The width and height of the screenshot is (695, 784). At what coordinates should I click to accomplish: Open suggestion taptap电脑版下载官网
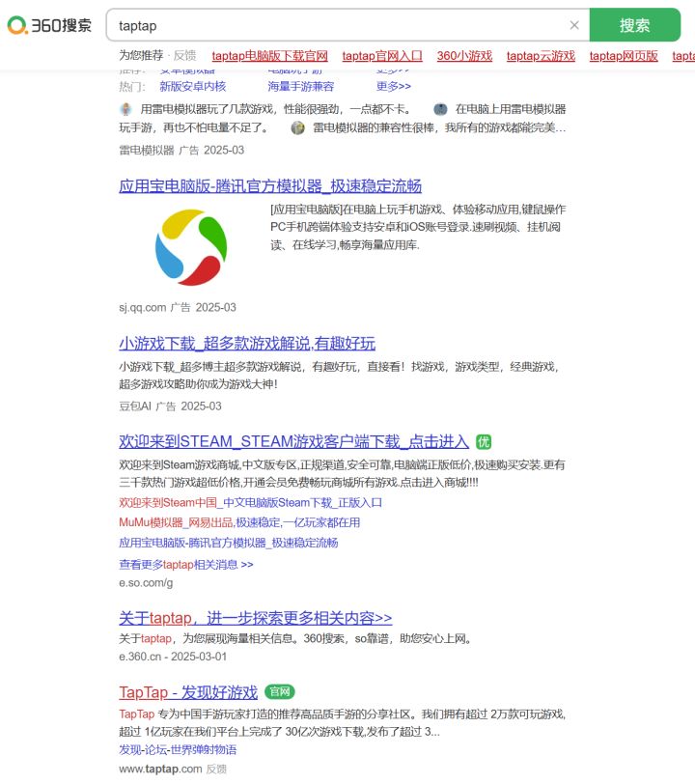pyautogui.click(x=269, y=55)
